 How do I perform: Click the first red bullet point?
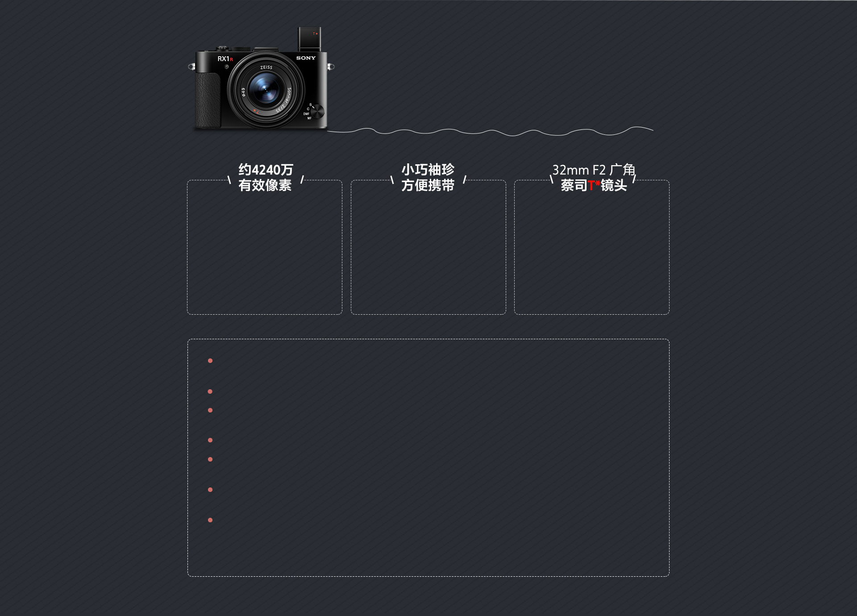210,361
